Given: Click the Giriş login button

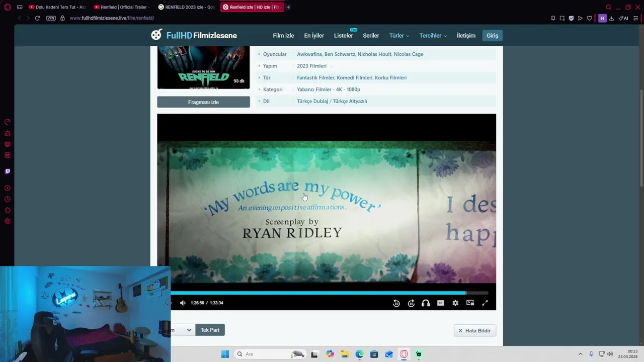Looking at the screenshot, I should [492, 35].
